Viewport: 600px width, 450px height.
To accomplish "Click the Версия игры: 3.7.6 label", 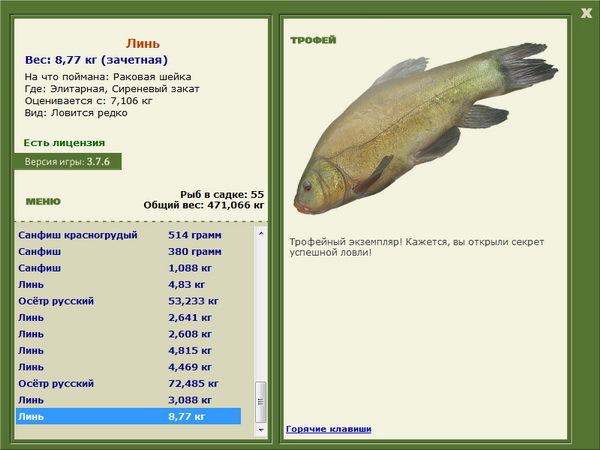I will pyautogui.click(x=68, y=161).
